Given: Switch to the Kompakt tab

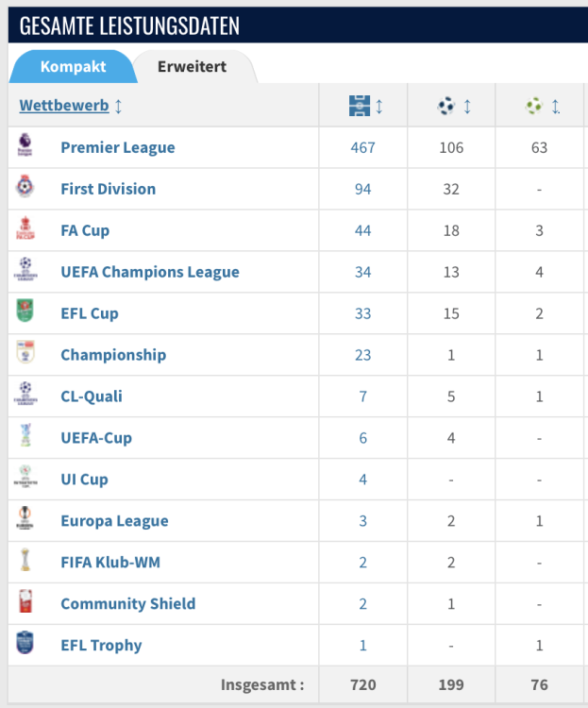Looking at the screenshot, I should pos(73,67).
